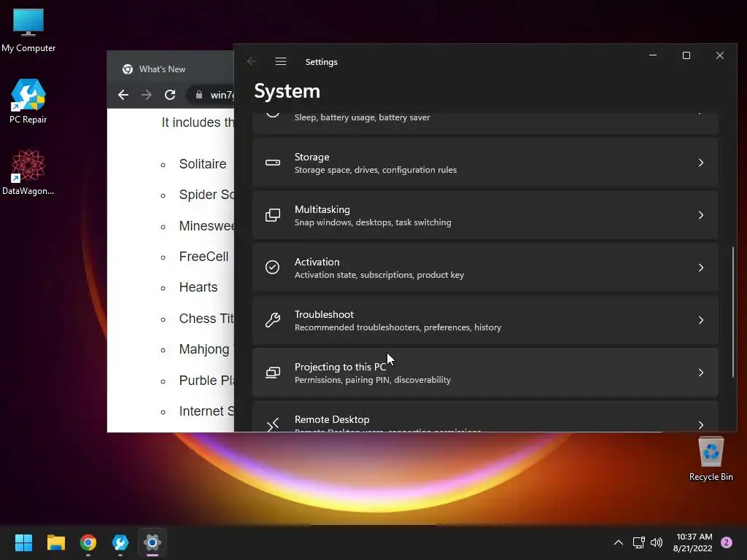Image resolution: width=747 pixels, height=560 pixels.
Task: Click the Storage drive icon
Action: tap(273, 163)
